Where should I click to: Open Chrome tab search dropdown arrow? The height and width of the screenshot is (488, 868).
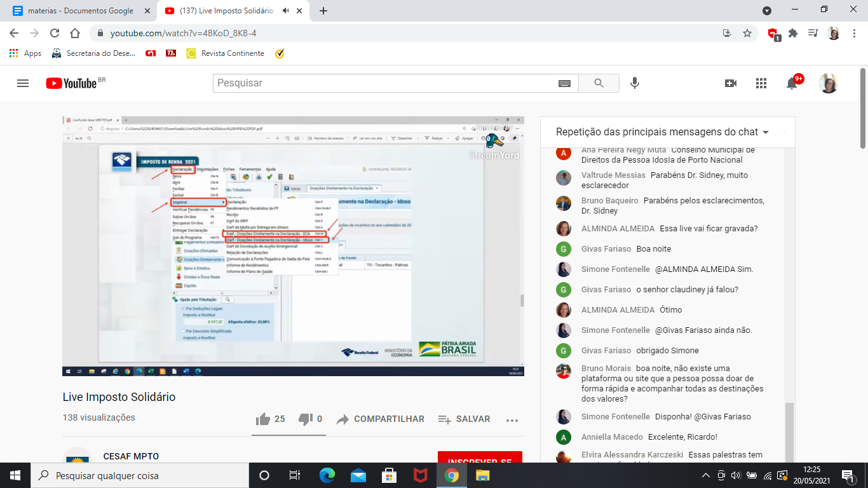(x=767, y=11)
